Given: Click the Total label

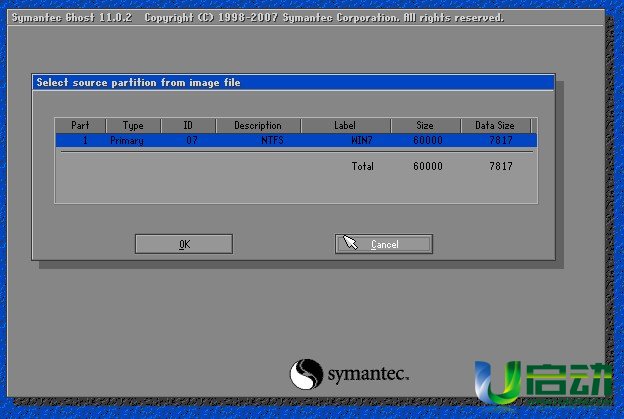Looking at the screenshot, I should 363,166.
